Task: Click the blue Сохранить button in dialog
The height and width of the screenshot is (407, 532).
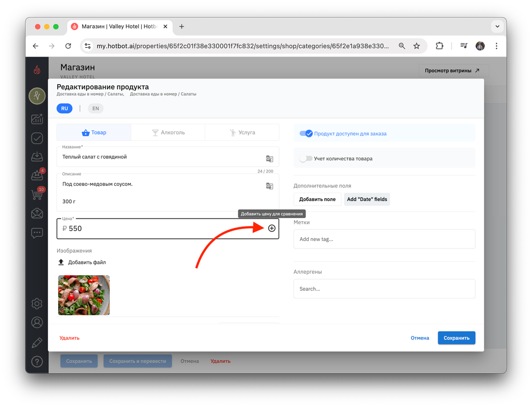Action: coord(457,338)
